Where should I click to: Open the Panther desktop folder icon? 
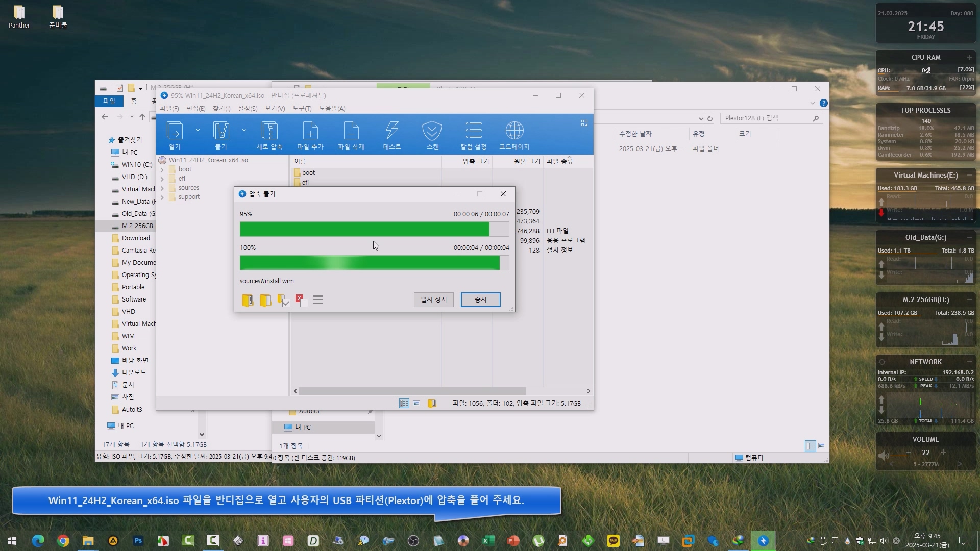tap(19, 16)
